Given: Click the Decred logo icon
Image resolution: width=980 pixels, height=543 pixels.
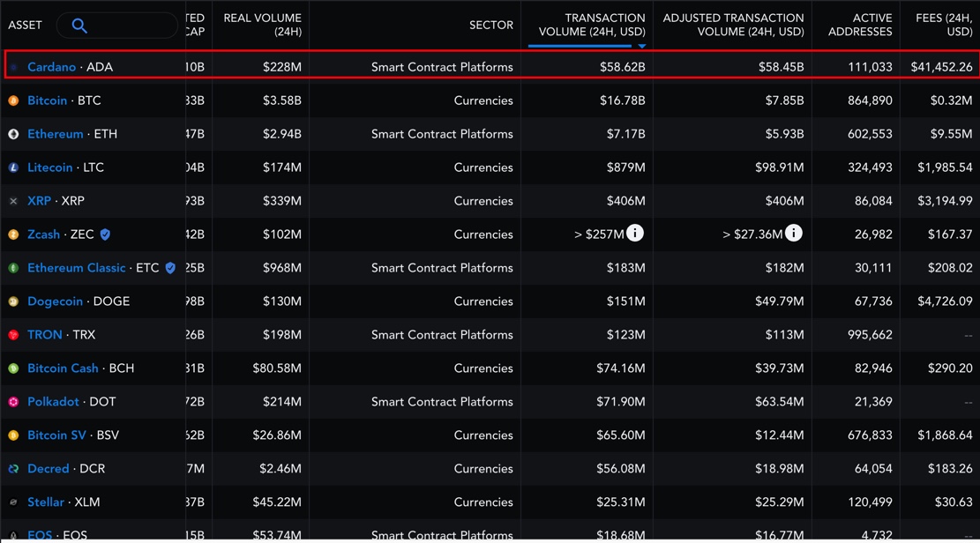Looking at the screenshot, I should tap(13, 469).
